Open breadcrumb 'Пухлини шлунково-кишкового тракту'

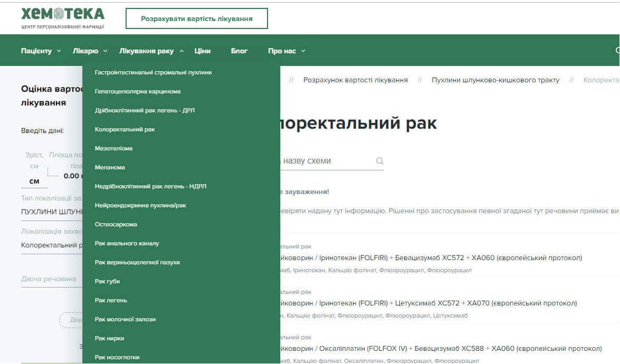coord(495,80)
